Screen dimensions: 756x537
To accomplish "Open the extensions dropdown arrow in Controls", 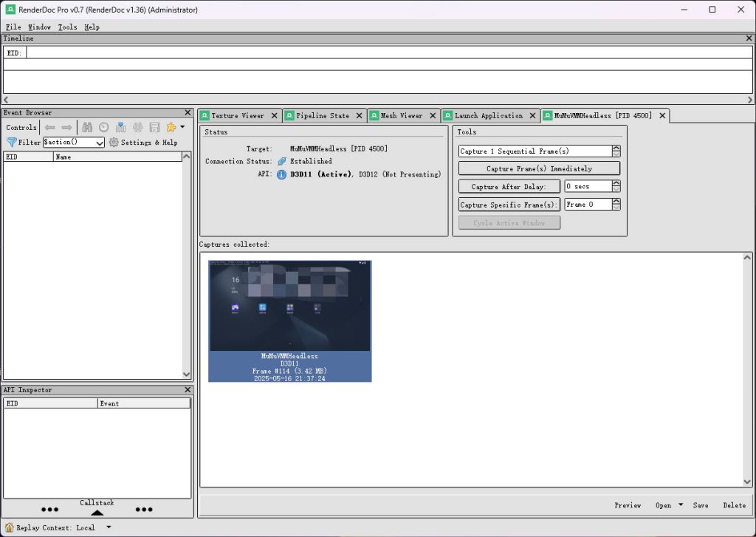I will click(181, 127).
